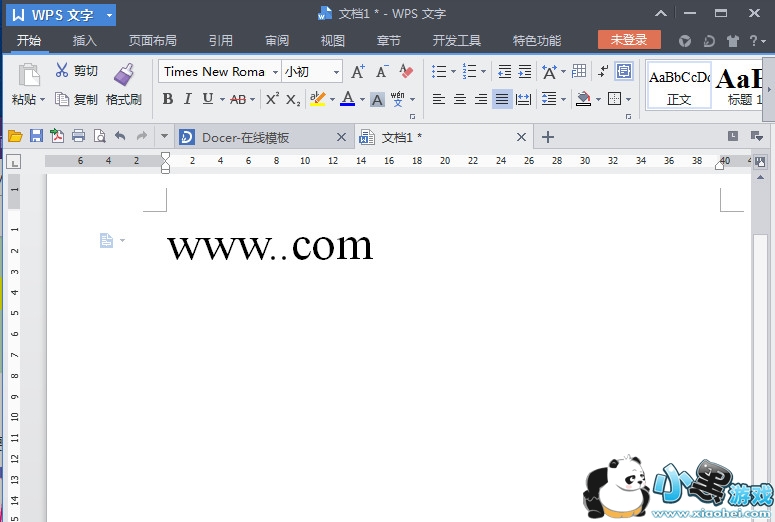Open the 审阅 (Review) tab

[x=277, y=41]
